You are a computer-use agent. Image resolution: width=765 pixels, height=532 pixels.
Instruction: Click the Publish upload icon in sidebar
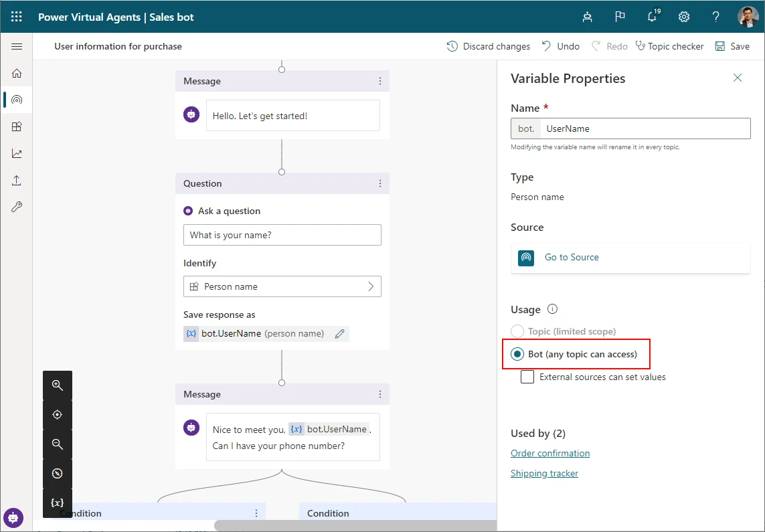point(17,180)
